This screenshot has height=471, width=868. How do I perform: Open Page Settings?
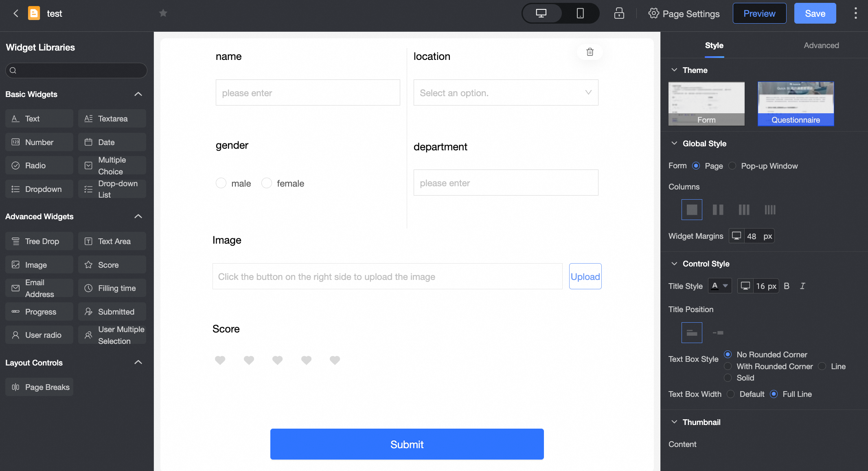coord(684,13)
